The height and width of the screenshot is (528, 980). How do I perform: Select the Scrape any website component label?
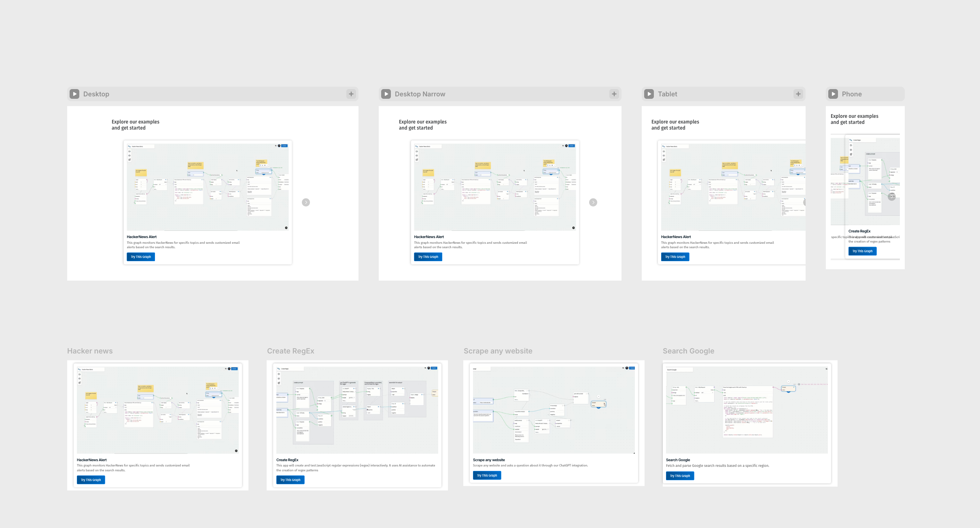[498, 351]
